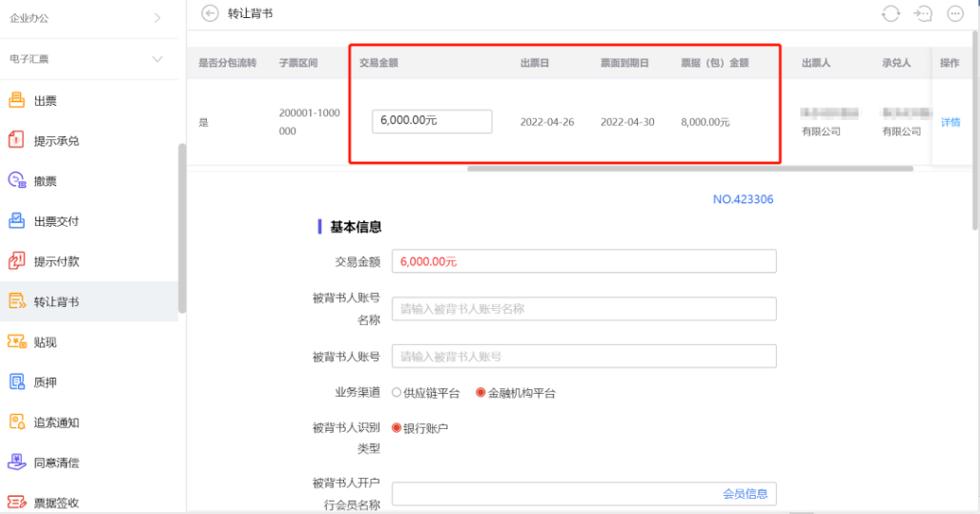This screenshot has height=514, width=980.
Task: Click the 撤票 sidebar icon
Action: [16, 180]
